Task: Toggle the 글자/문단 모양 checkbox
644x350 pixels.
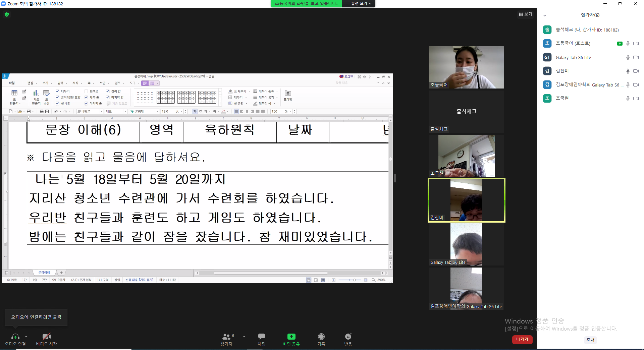Action: click(58, 97)
